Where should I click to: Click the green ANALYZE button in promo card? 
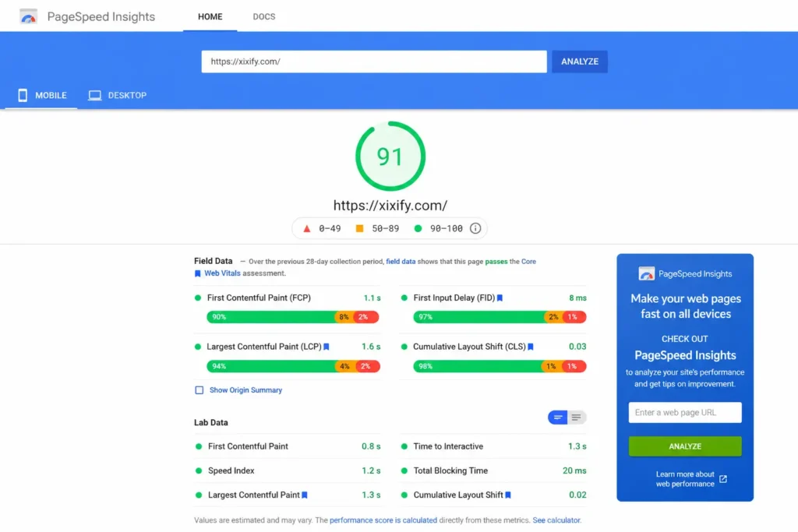(684, 446)
